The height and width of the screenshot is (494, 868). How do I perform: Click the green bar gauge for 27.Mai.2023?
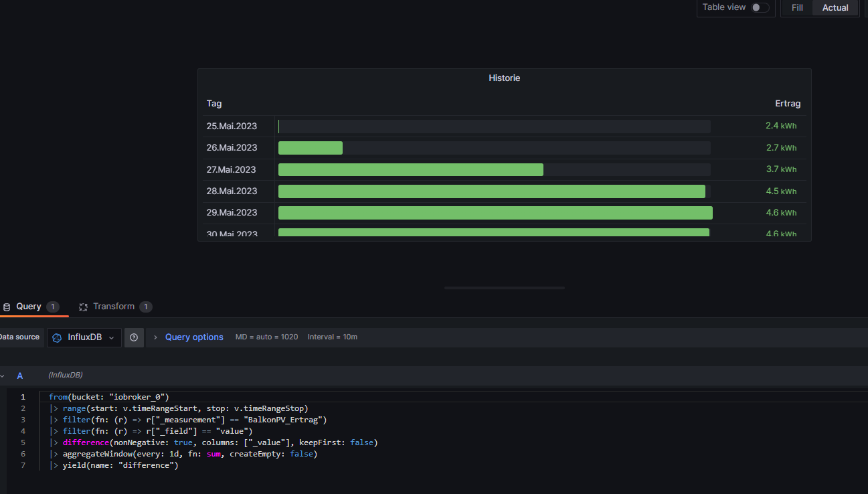[411, 169]
